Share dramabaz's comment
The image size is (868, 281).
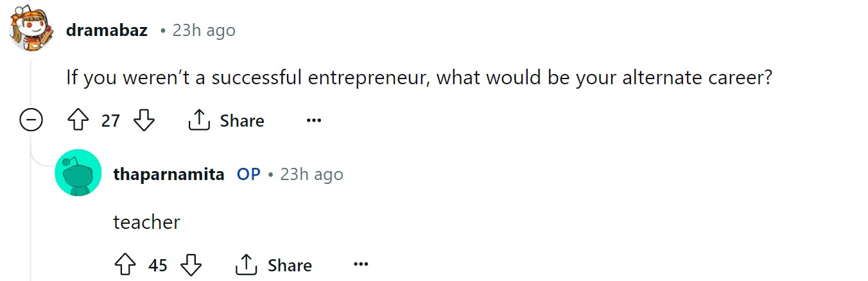click(226, 120)
